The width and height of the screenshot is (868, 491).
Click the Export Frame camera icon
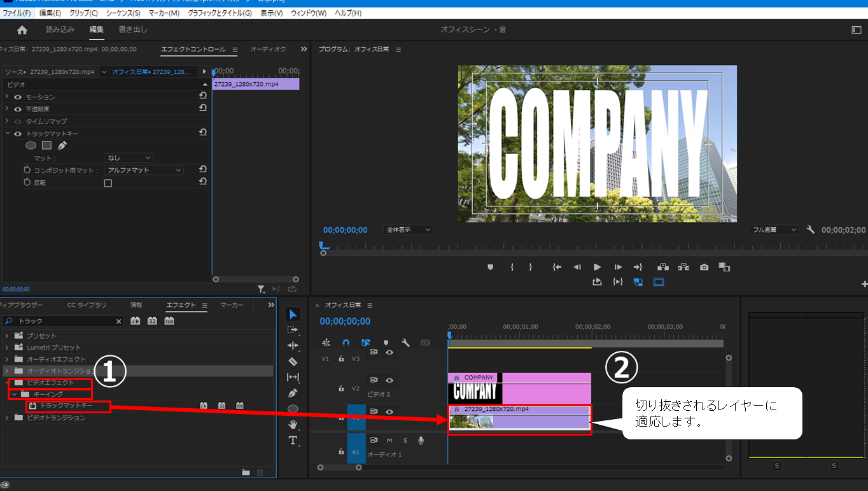(704, 267)
